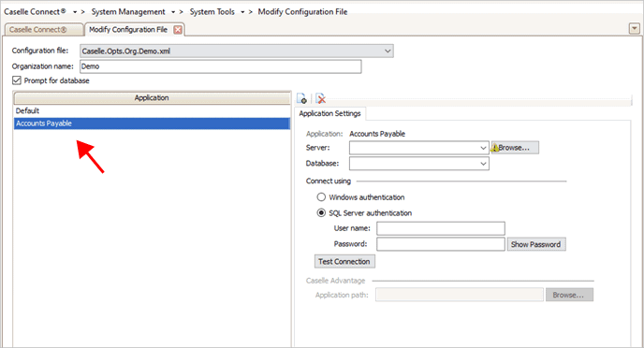The height and width of the screenshot is (348, 644).
Task: Click the Server Browse button
Action: pyautogui.click(x=515, y=148)
